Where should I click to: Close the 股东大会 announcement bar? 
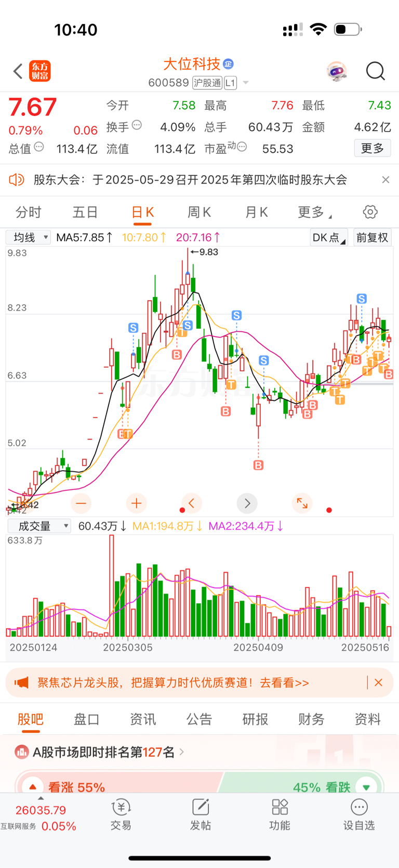[385, 179]
